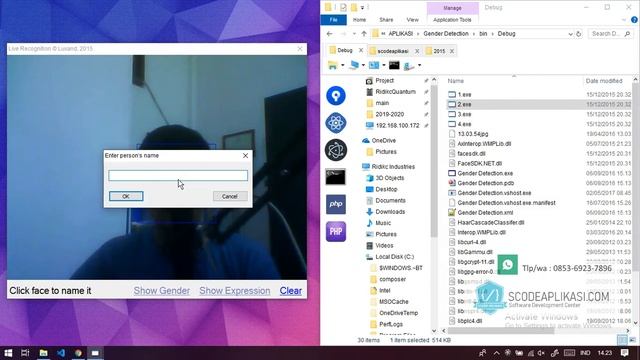This screenshot has width=640, height=360.
Task: Select Ridikc Industries in the navigation pane
Action: click(393, 167)
